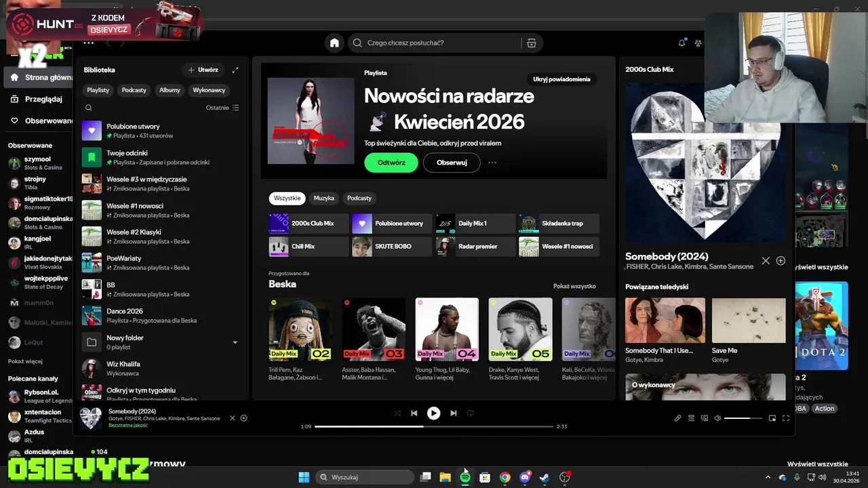The image size is (868, 488).
Task: Open Google Chrome from the taskbar
Action: (x=505, y=477)
